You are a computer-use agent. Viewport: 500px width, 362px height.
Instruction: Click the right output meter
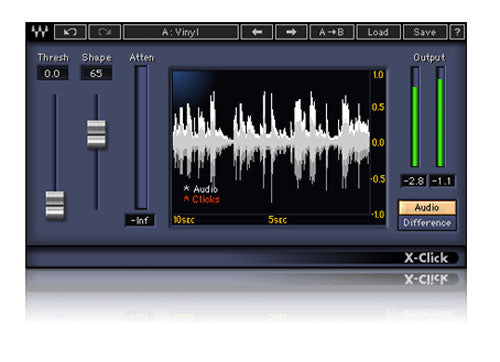[x=440, y=117]
